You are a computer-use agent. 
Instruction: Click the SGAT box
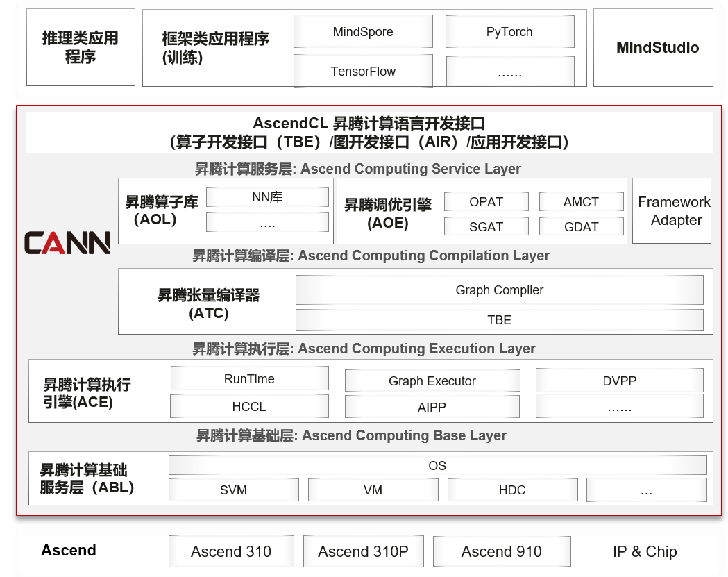click(x=486, y=227)
